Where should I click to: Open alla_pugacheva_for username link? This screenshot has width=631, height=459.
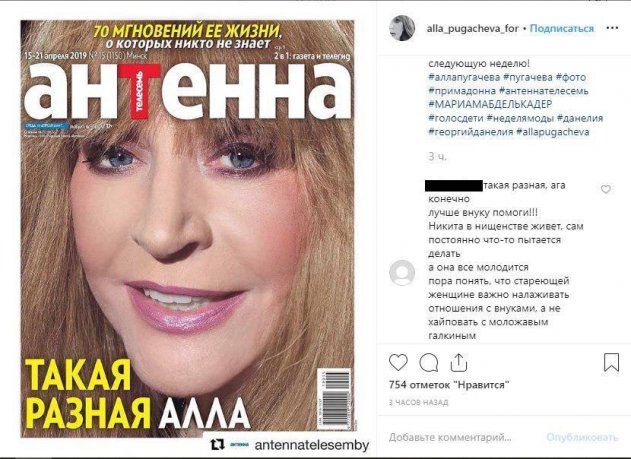click(472, 29)
